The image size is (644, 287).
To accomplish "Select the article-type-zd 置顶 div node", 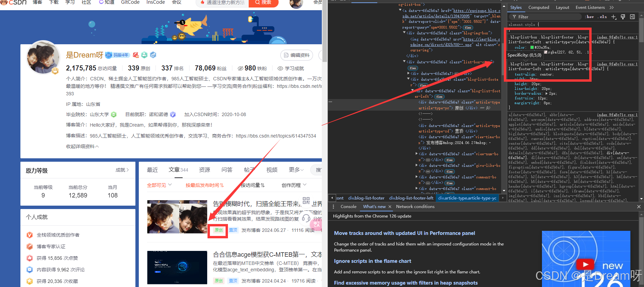I will 459,128.
